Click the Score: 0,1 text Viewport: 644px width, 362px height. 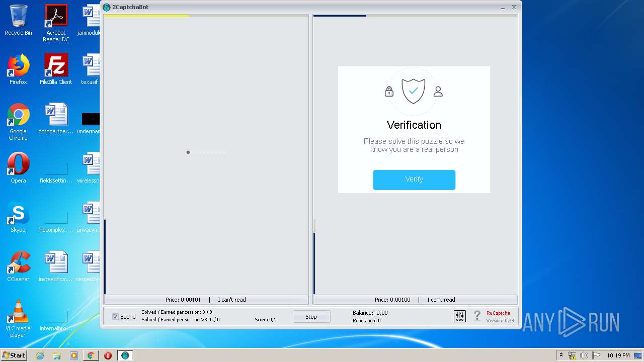(265, 319)
